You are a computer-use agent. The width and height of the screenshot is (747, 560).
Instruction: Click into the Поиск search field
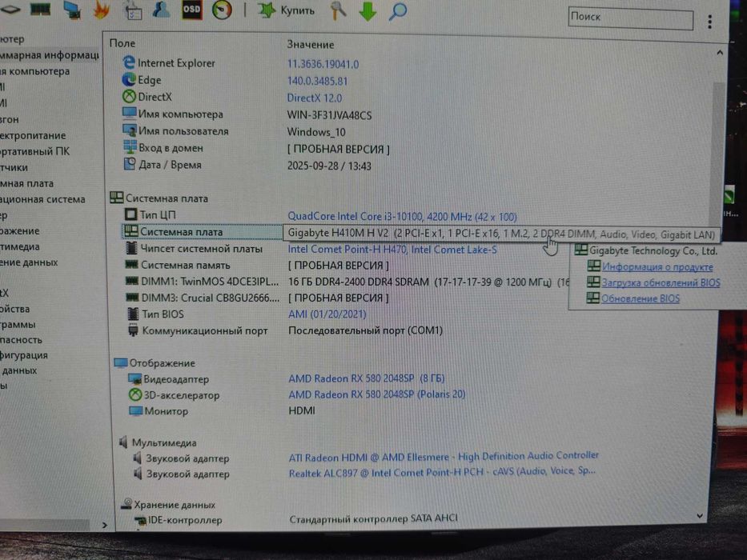[x=630, y=18]
